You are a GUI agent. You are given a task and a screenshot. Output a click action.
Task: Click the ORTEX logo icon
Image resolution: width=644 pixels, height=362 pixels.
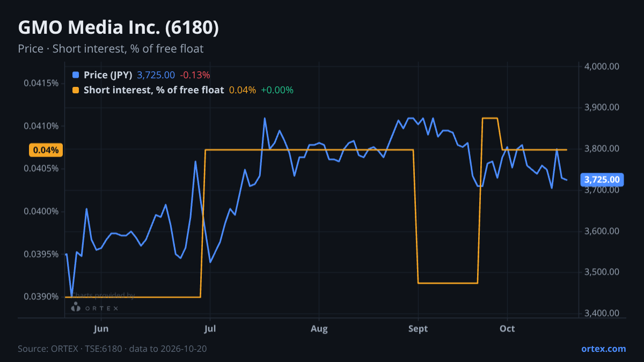click(76, 307)
